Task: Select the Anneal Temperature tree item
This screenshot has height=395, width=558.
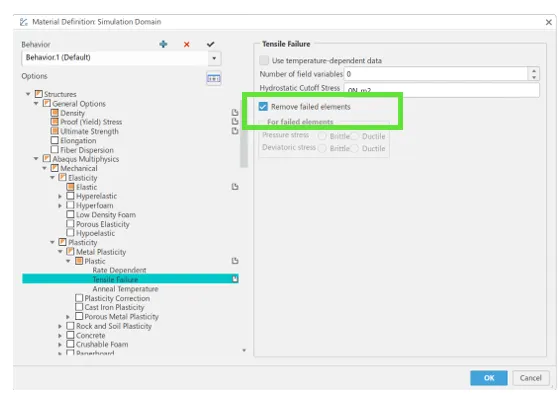Action: (x=125, y=289)
